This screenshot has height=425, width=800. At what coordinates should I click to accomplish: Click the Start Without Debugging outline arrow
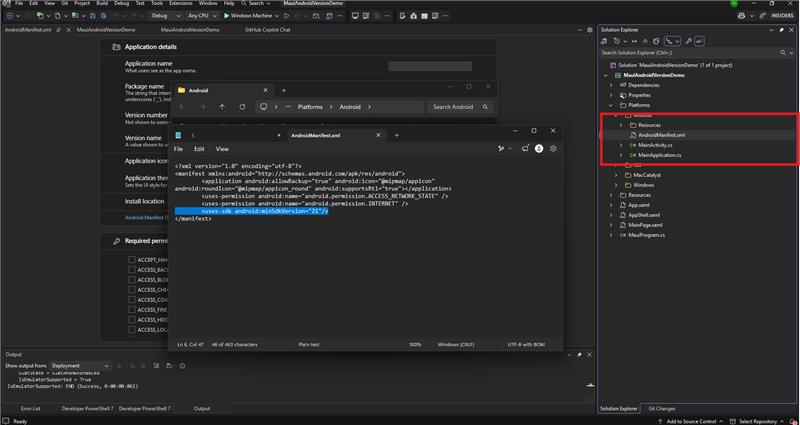click(x=286, y=16)
